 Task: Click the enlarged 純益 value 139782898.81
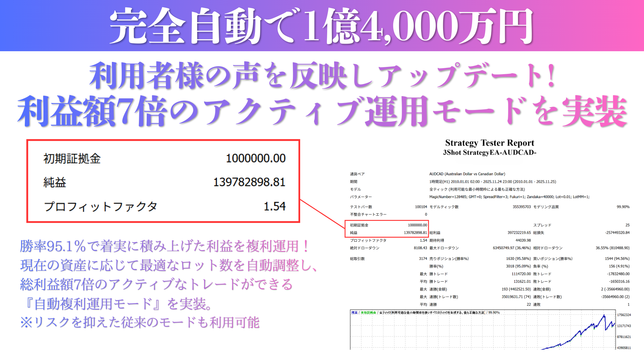[249, 182]
